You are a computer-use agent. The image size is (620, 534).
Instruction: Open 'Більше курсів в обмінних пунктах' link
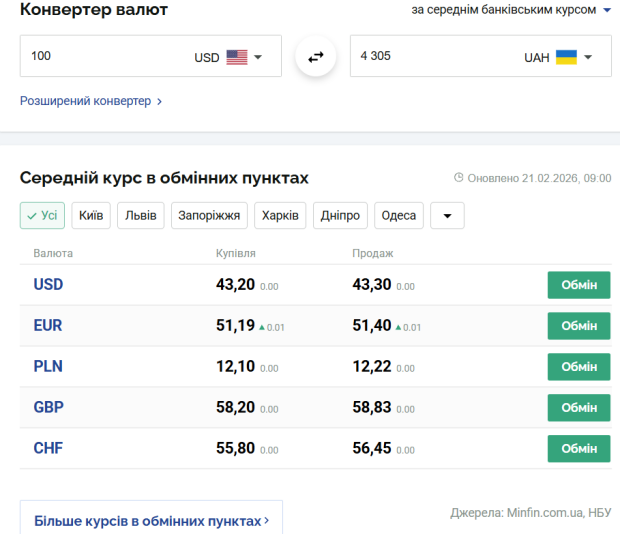pos(151,521)
